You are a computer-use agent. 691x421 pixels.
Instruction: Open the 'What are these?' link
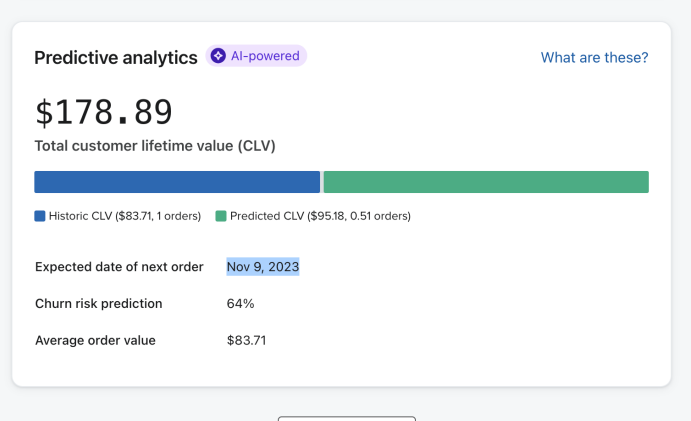(x=594, y=57)
